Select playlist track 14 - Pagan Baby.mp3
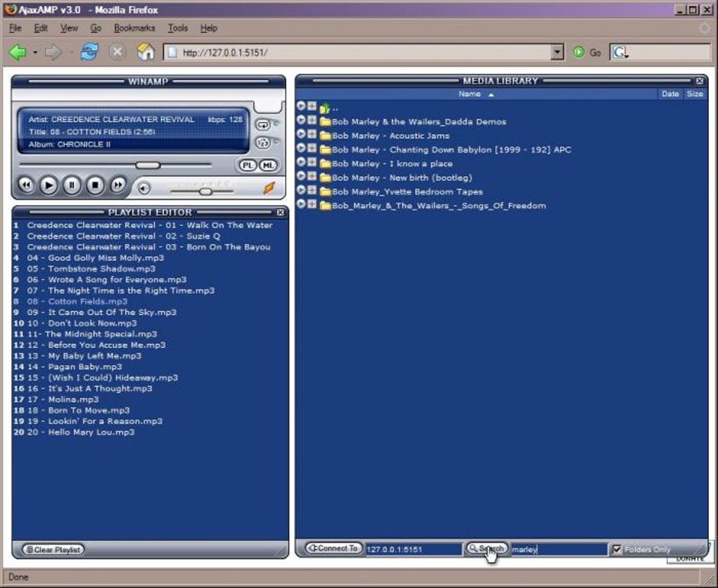Screen dimensions: 718x588 75,367
